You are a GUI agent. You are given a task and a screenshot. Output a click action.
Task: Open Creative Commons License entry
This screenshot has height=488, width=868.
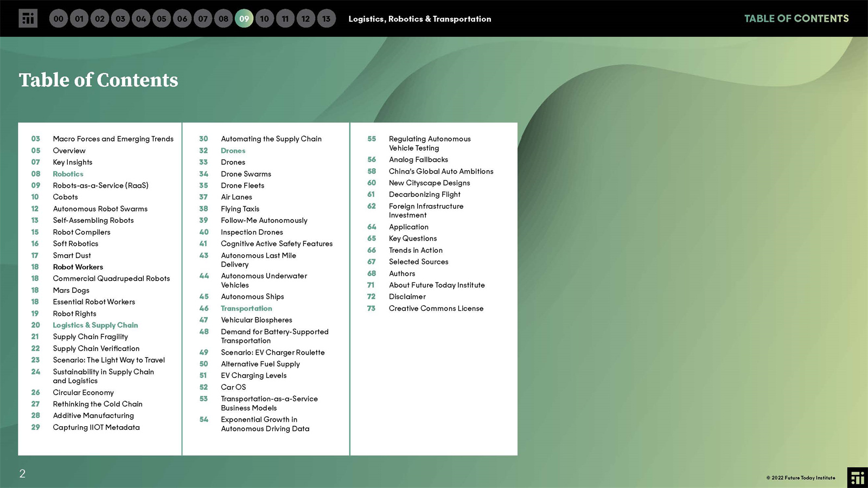[436, 309]
